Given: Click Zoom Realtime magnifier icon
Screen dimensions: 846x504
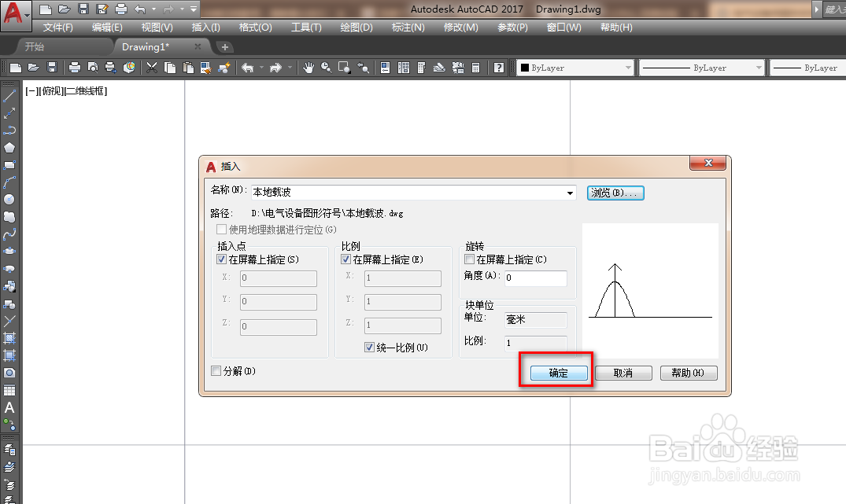Looking at the screenshot, I should tap(326, 68).
